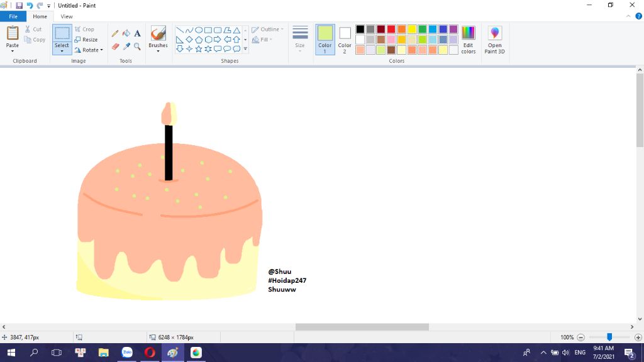Open Paint Help via the question mark
The width and height of the screenshot is (644, 362).
[639, 16]
